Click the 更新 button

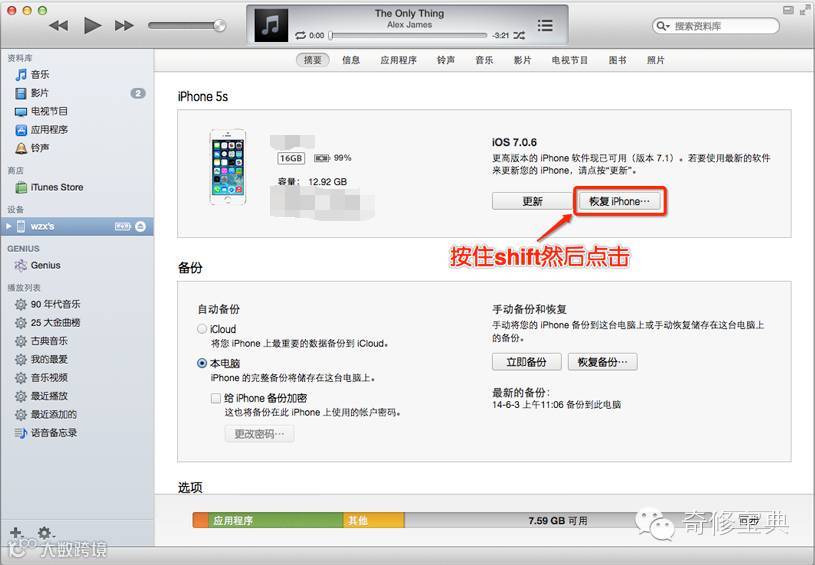pyautogui.click(x=533, y=201)
